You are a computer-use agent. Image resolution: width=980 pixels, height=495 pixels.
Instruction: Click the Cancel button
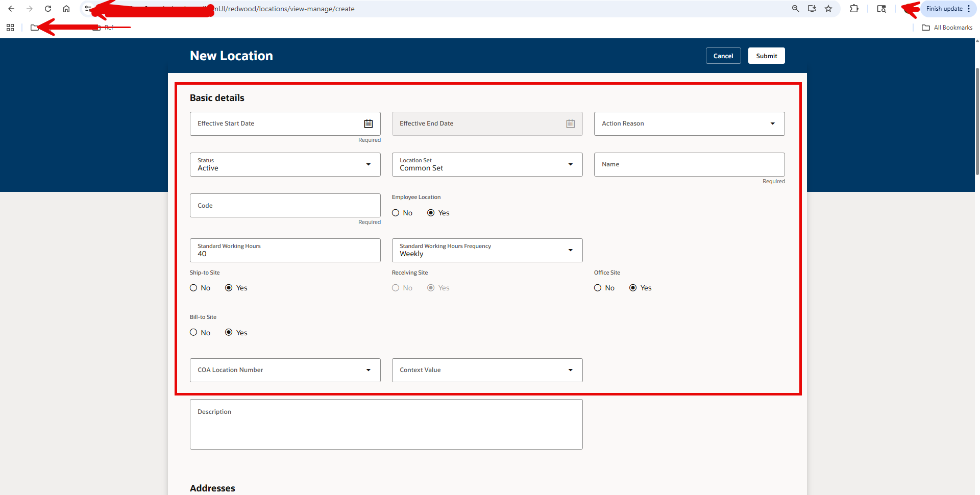[x=723, y=56]
